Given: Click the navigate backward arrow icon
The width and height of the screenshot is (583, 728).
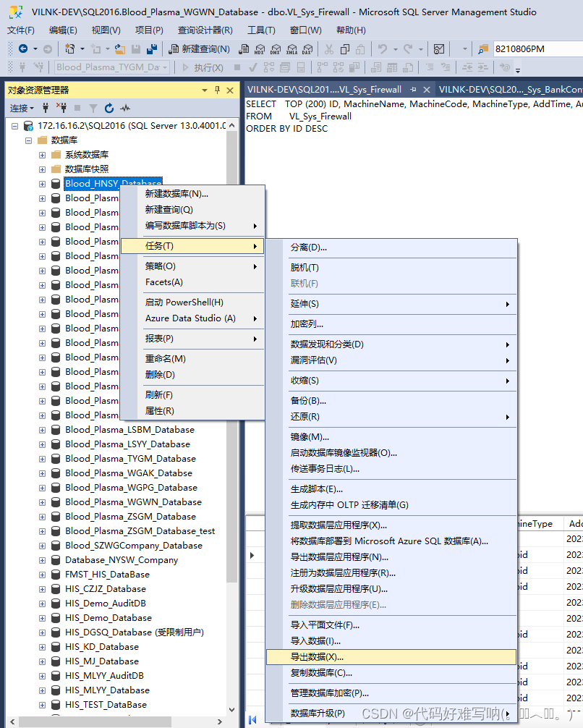Looking at the screenshot, I should (23, 48).
